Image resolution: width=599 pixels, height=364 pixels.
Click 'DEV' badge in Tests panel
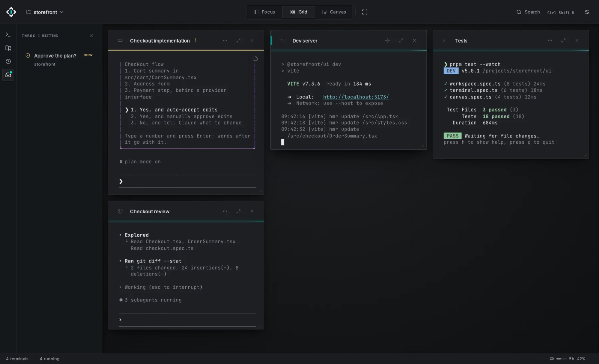pyautogui.click(x=451, y=71)
